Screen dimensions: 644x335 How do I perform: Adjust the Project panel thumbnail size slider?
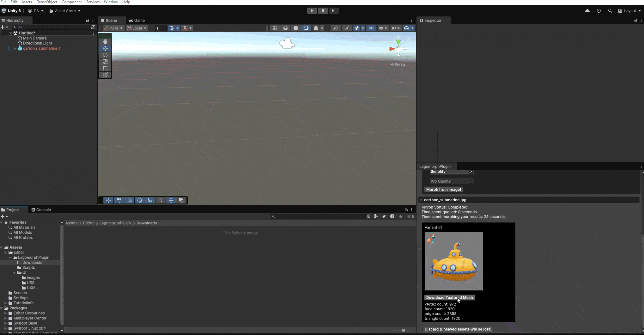(404, 330)
